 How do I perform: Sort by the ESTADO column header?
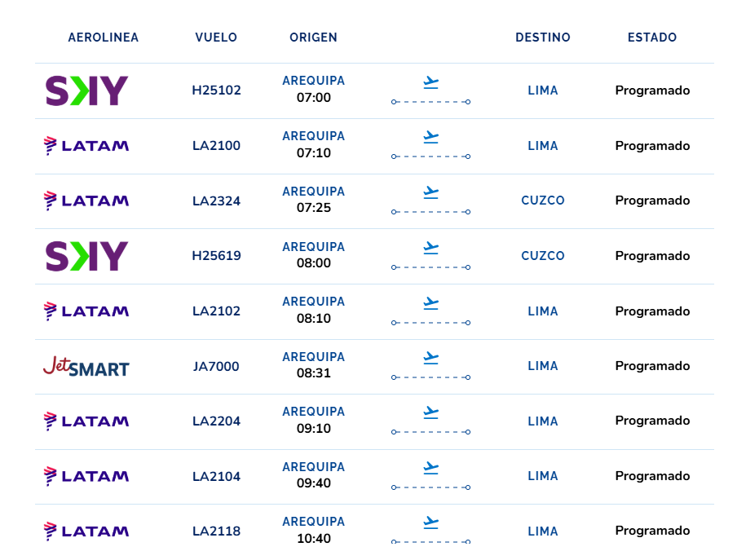coord(651,37)
